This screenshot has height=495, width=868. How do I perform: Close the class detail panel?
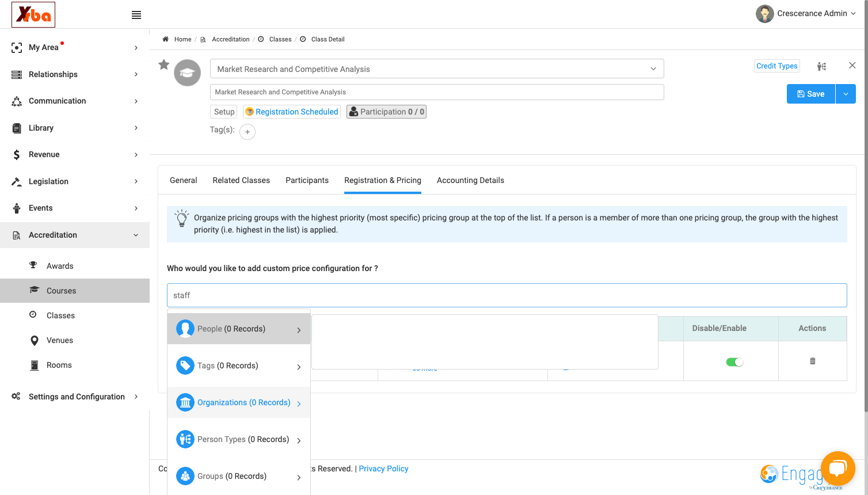point(852,66)
